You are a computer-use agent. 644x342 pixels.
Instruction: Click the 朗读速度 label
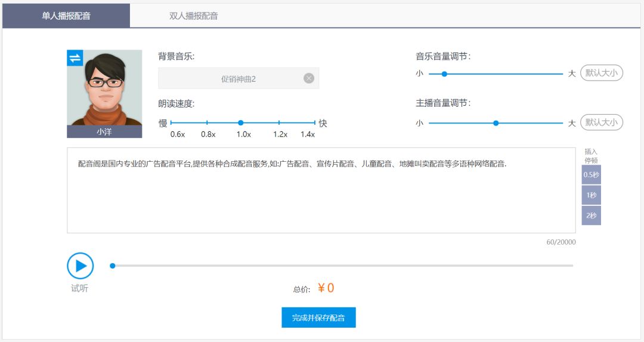176,104
